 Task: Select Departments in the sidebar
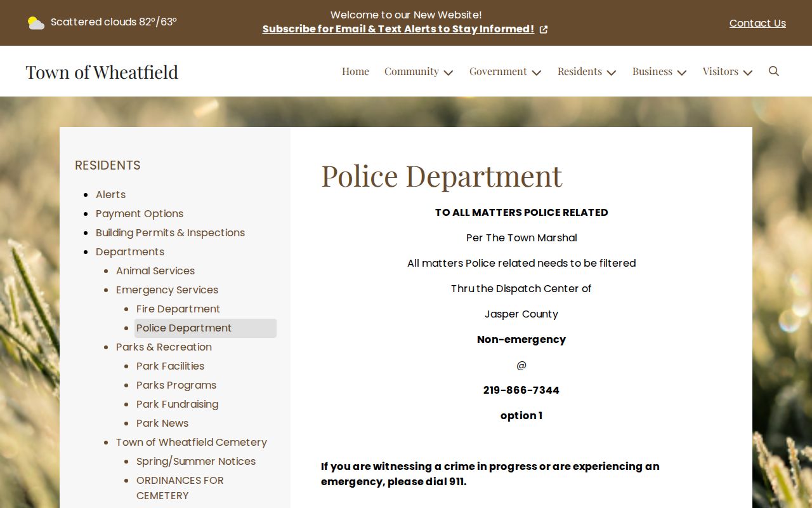130,251
